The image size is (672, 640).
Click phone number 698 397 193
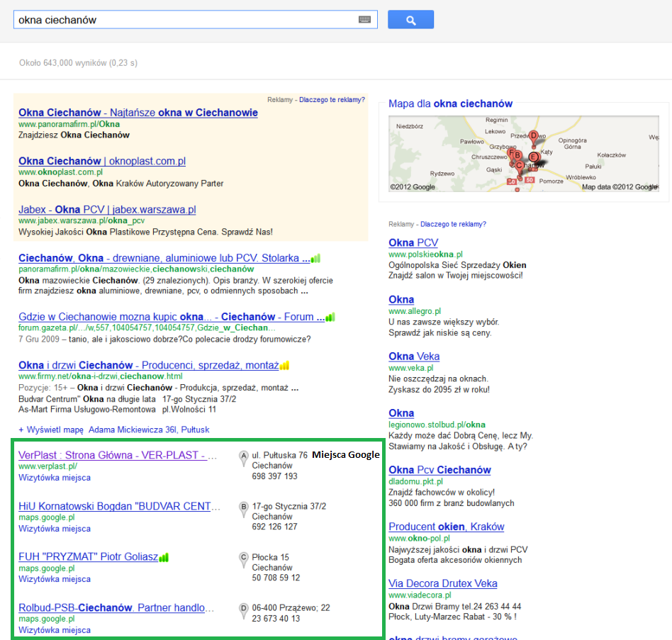pyautogui.click(x=275, y=476)
